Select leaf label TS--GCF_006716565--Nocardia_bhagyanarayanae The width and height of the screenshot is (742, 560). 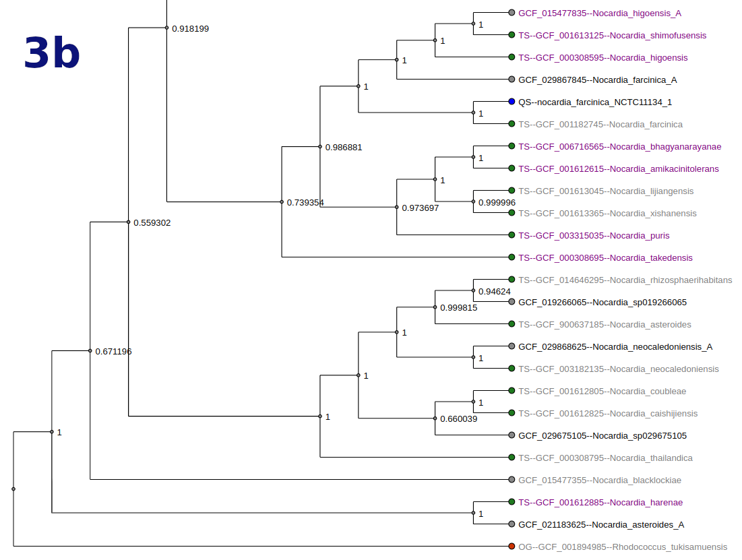click(620, 147)
